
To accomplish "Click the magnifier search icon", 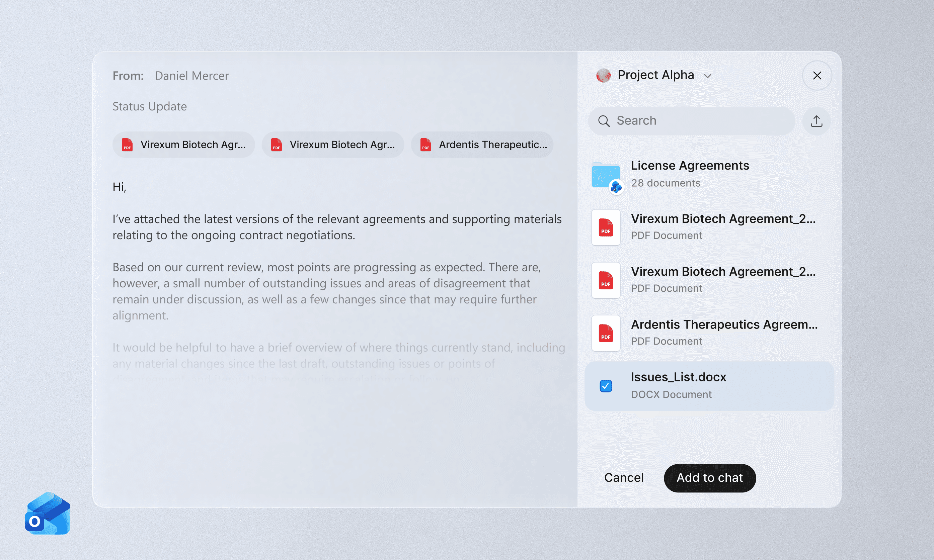I will pyautogui.click(x=604, y=121).
